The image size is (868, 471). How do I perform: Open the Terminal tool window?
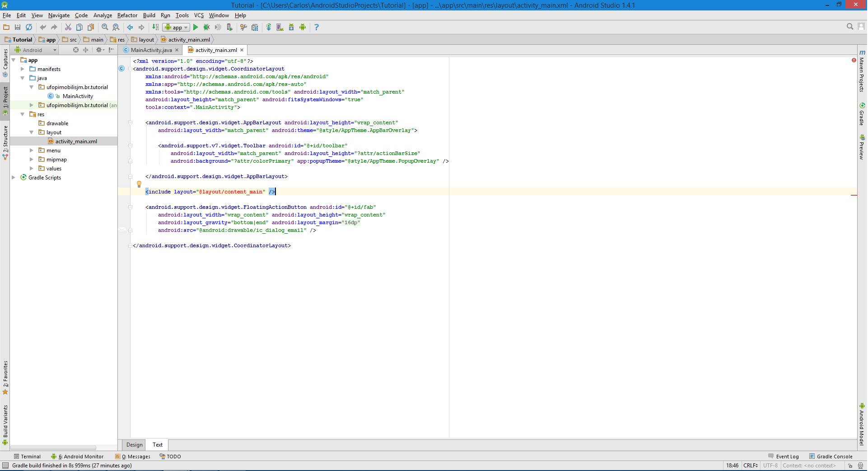(27, 457)
